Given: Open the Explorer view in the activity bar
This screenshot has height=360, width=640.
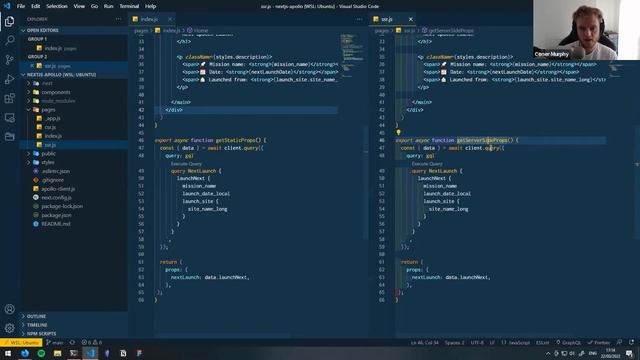Looking at the screenshot, I should (9, 21).
